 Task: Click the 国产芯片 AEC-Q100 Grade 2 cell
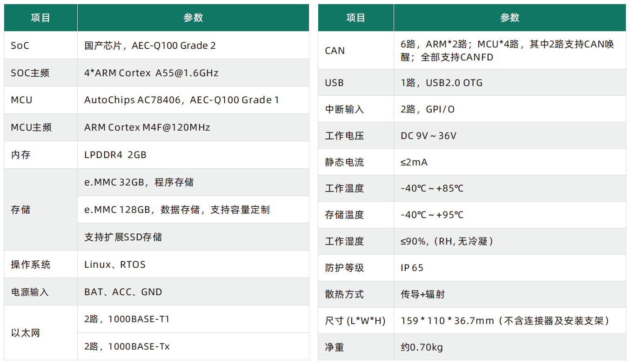pos(193,46)
